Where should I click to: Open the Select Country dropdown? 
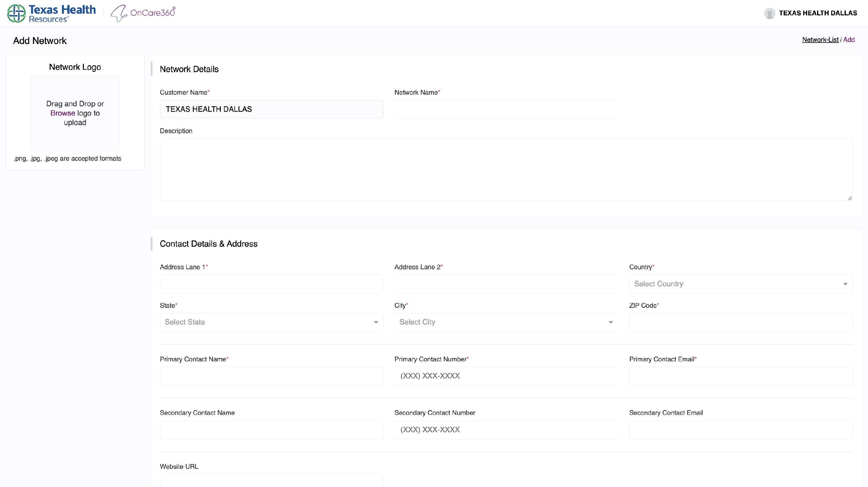[x=740, y=284]
